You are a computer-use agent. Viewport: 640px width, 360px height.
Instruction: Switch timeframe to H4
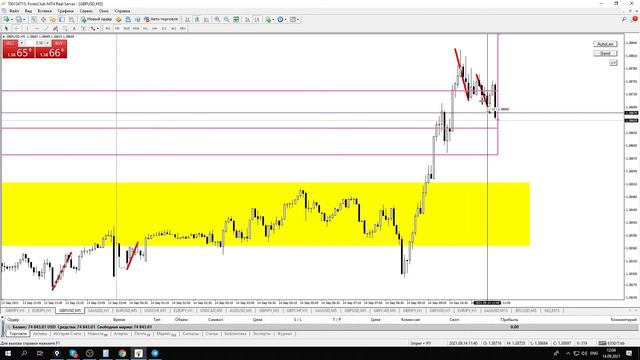(x=155, y=28)
